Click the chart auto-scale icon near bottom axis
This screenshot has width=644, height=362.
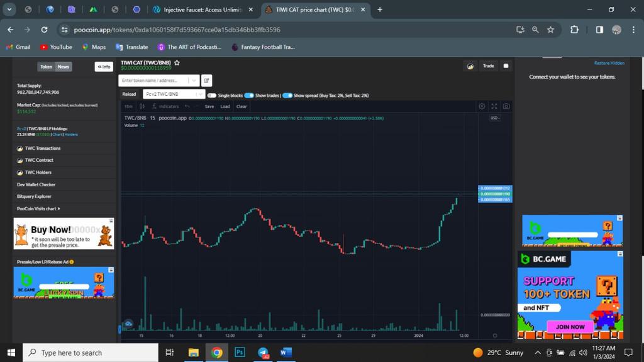tap(495, 336)
